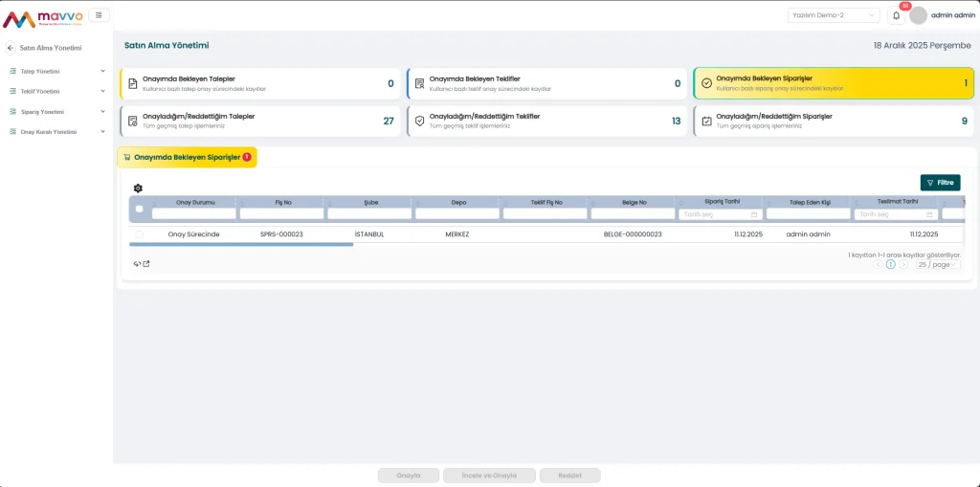Open Teslimat Tarihi calendar picker icon
The height and width of the screenshot is (487, 980).
(x=929, y=214)
